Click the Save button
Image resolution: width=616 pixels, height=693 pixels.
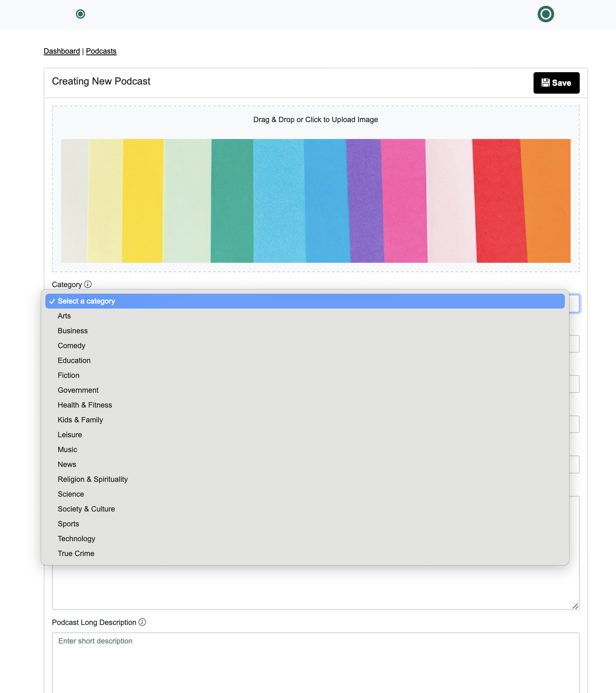(x=556, y=83)
